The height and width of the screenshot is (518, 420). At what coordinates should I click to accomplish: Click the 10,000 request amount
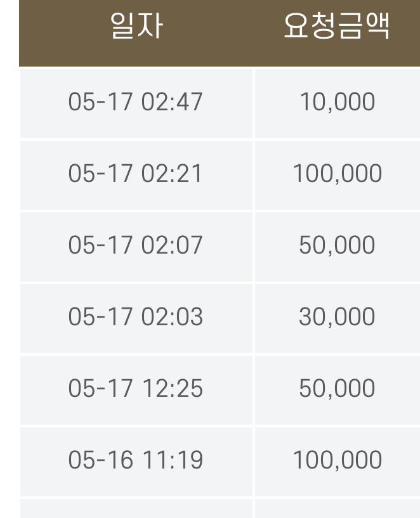coord(337,102)
